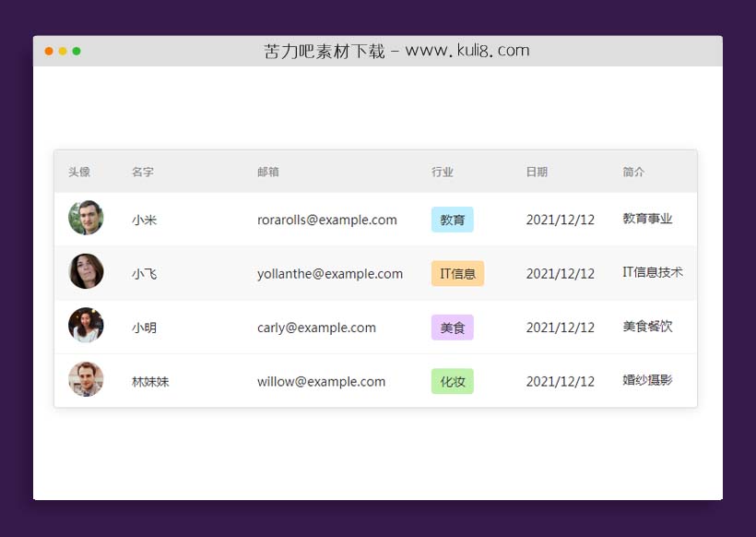Open 小飞's profile picture
Image resolution: width=756 pixels, height=537 pixels.
click(x=86, y=273)
